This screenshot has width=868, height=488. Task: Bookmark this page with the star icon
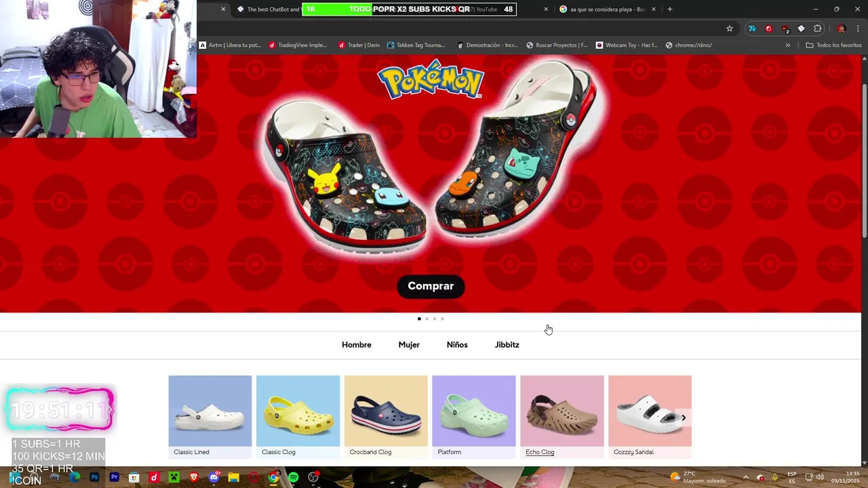730,28
